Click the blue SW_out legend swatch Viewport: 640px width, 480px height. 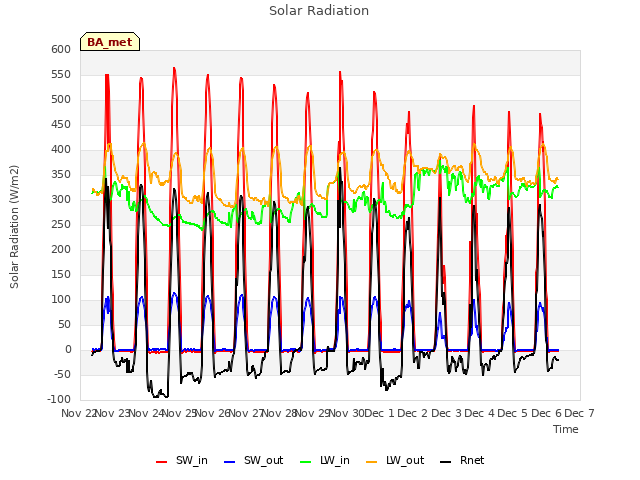pos(230,462)
